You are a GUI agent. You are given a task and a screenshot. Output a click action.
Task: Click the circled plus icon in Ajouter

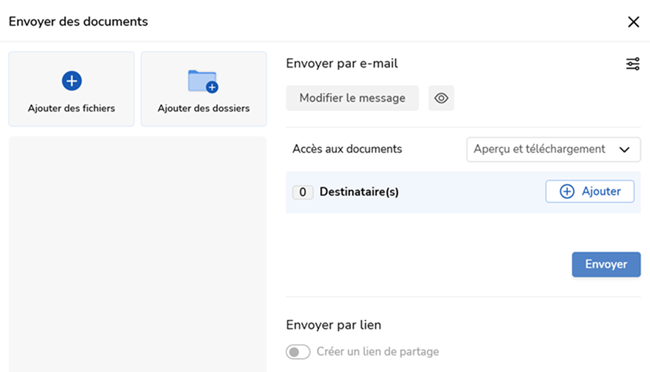(567, 191)
